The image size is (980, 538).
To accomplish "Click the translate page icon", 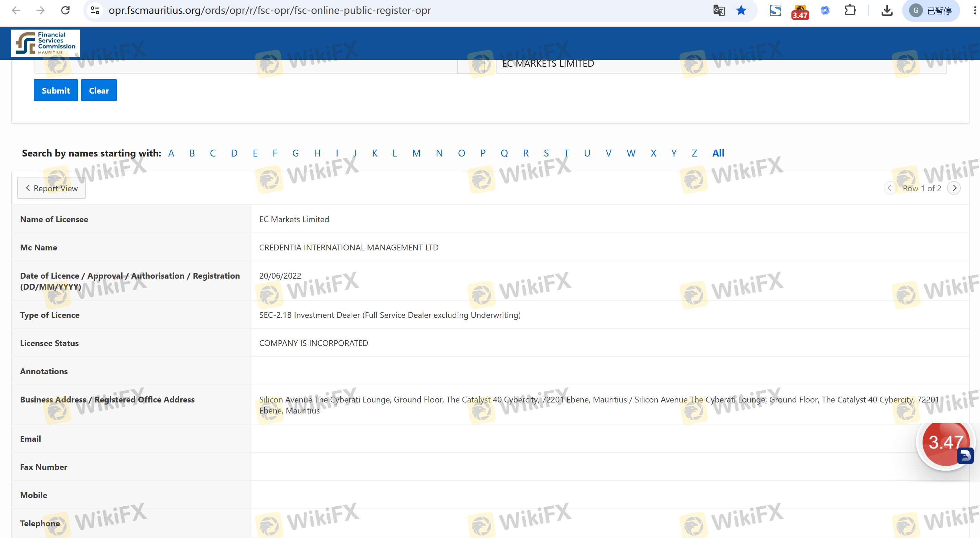I will (x=718, y=10).
